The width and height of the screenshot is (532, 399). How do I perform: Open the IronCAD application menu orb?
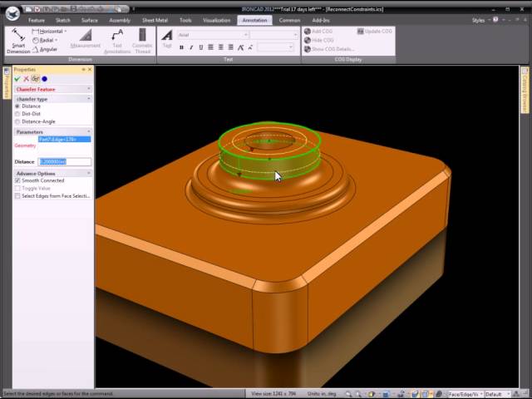tap(12, 14)
